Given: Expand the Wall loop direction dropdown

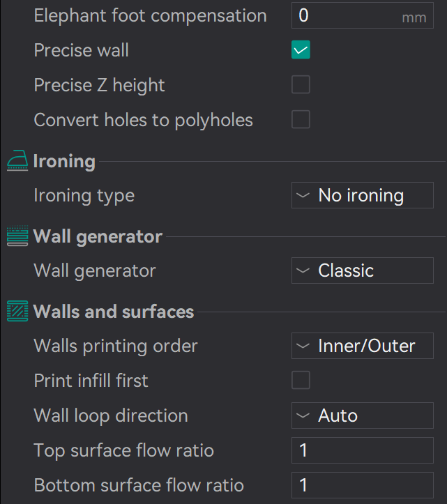Looking at the screenshot, I should [362, 415].
